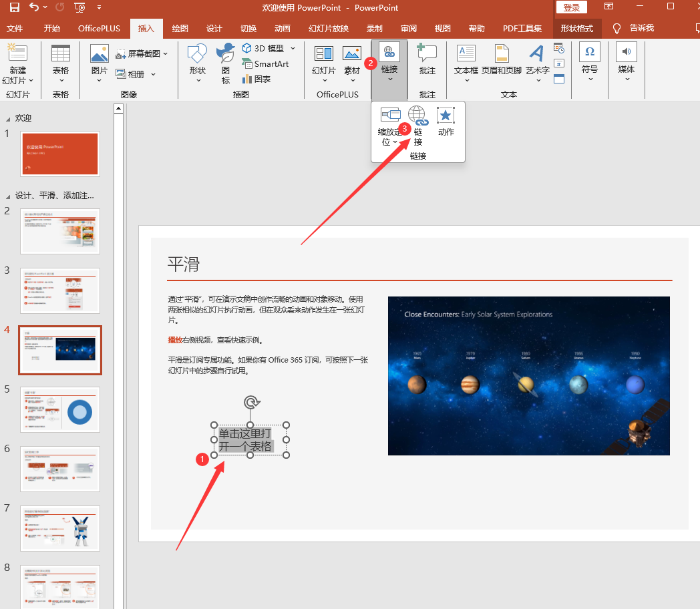Switch to the 动画 tab
700x609 pixels.
click(x=283, y=28)
